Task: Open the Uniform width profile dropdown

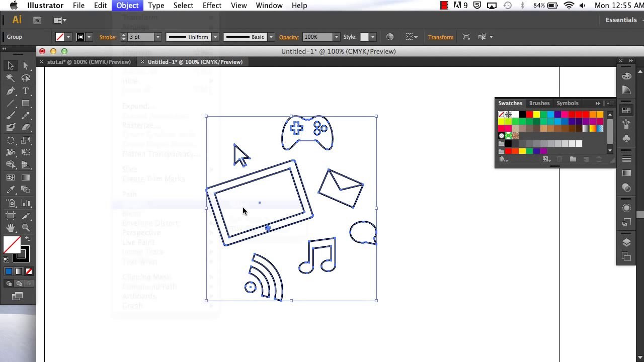Action: tap(215, 37)
